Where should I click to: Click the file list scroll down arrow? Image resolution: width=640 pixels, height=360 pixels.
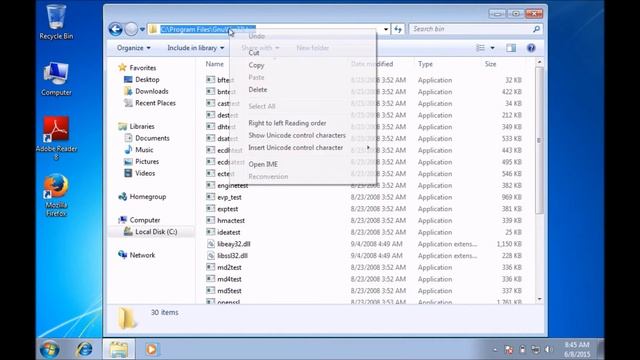tap(540, 299)
